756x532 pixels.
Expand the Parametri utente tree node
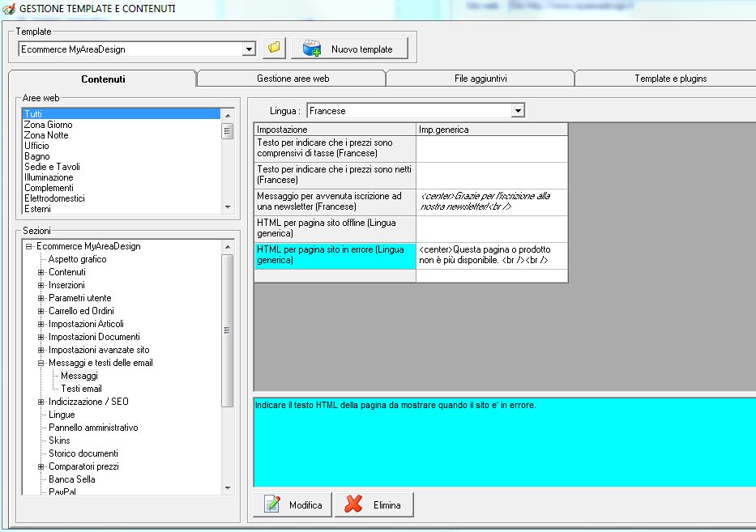pyautogui.click(x=41, y=298)
